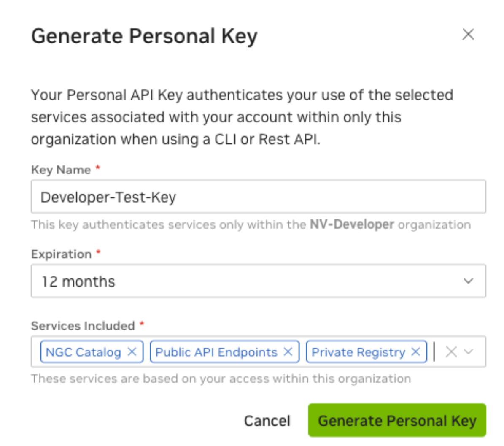Click the Expiration field label
The height and width of the screenshot is (446, 504).
[61, 254]
